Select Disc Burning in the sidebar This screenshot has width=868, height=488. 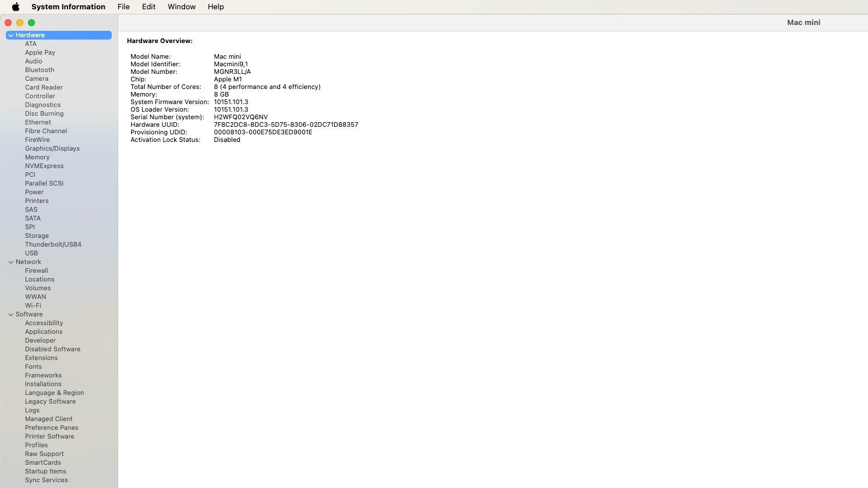44,114
